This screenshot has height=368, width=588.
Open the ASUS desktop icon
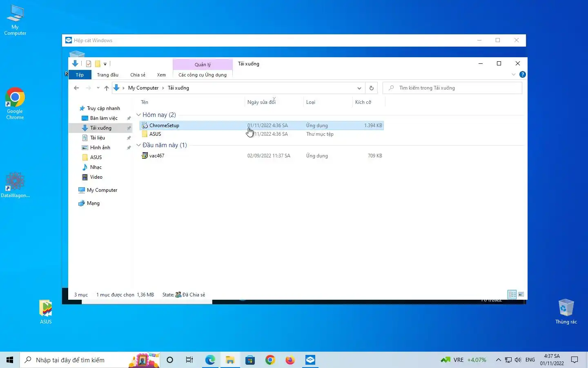46,312
